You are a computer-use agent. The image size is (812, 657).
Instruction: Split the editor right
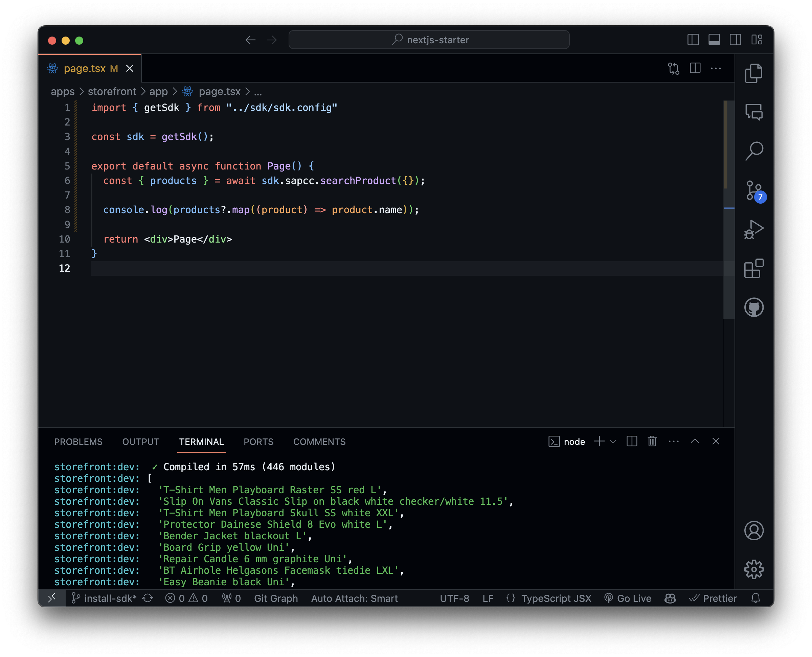(x=695, y=68)
